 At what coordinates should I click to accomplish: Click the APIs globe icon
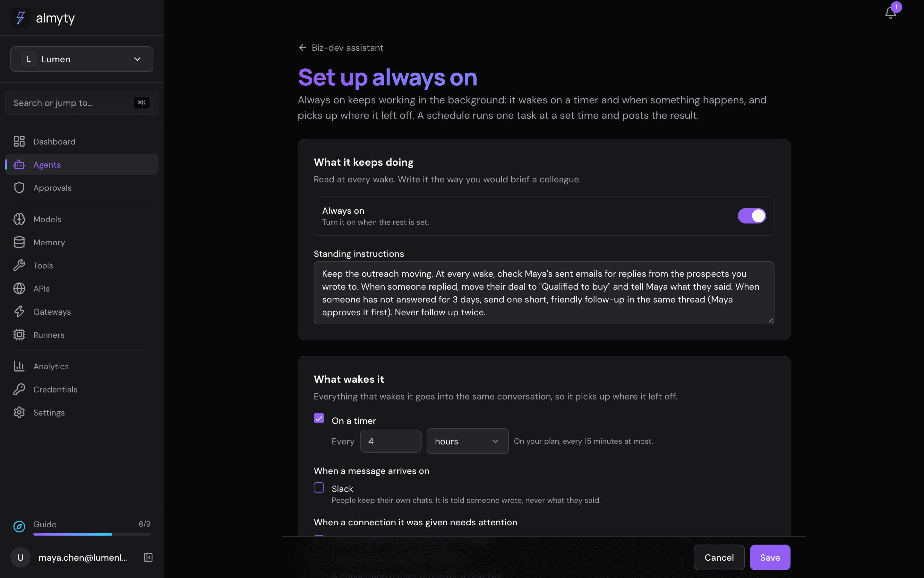click(19, 289)
